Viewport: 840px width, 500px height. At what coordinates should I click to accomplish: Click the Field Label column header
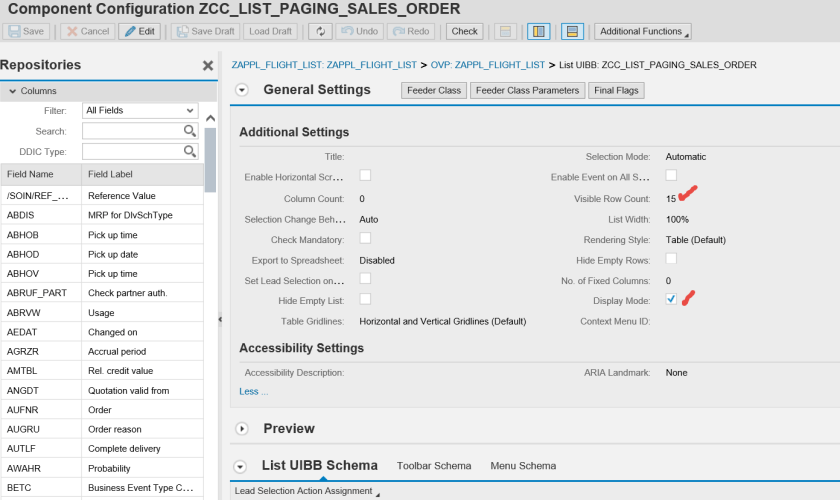[142, 174]
